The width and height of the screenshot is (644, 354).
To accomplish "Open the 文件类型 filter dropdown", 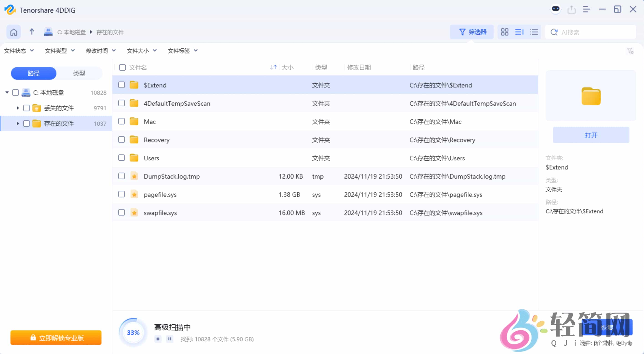I will coord(59,51).
